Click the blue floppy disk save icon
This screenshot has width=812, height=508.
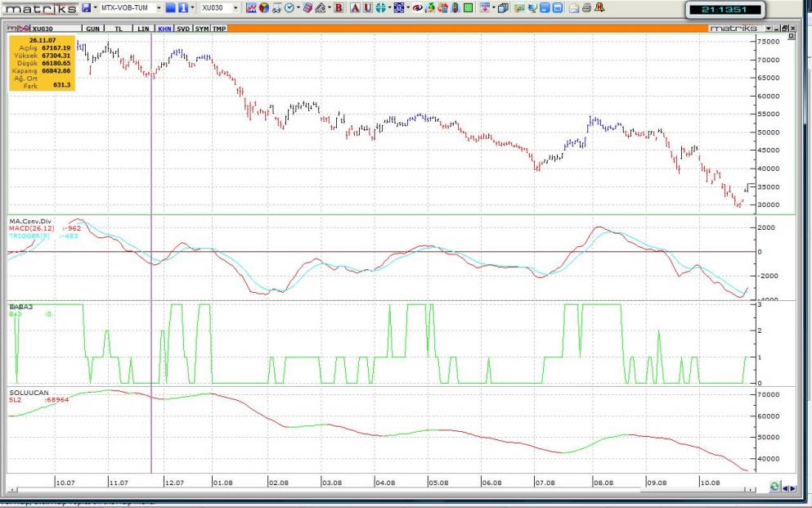point(86,7)
